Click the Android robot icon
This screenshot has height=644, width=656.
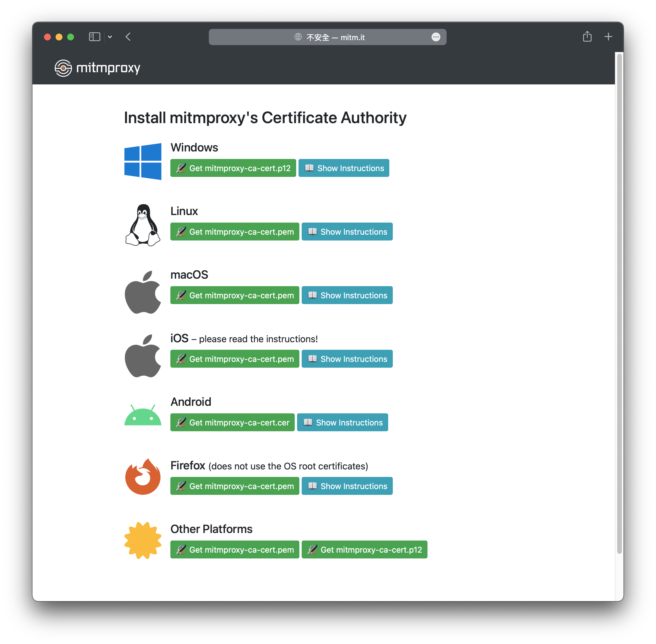pos(143,415)
